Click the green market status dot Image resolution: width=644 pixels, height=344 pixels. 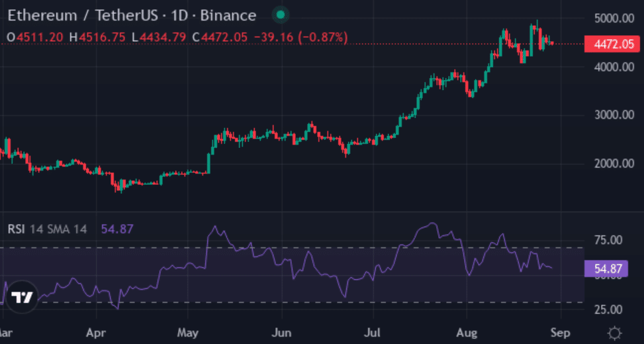[281, 15]
